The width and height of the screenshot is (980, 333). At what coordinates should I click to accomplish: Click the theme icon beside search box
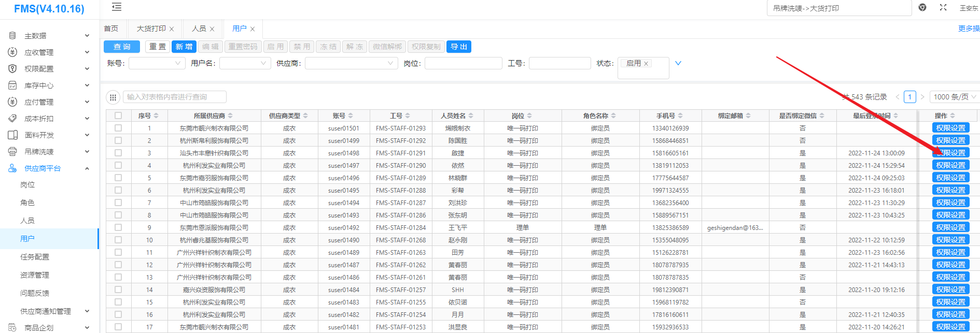coord(922,8)
